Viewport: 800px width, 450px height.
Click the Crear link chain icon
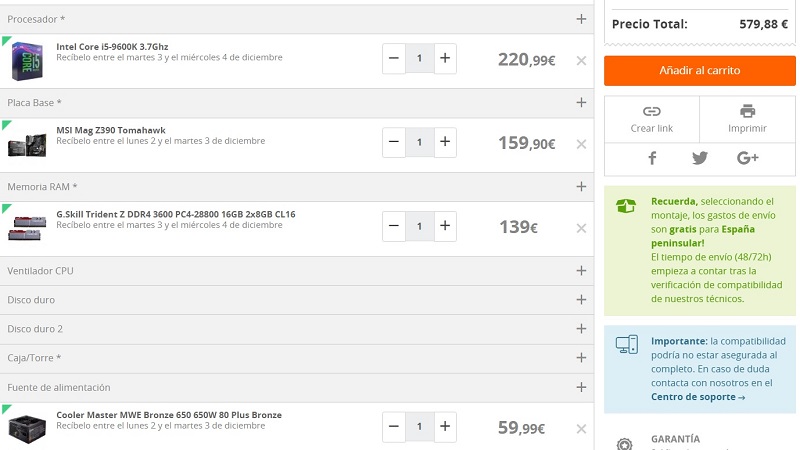[652, 111]
